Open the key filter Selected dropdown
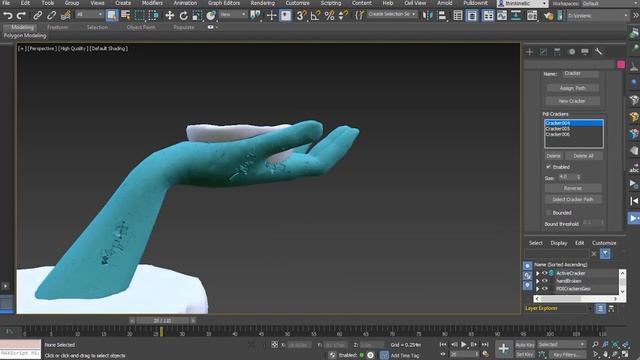The height and width of the screenshot is (360, 640). (561, 345)
